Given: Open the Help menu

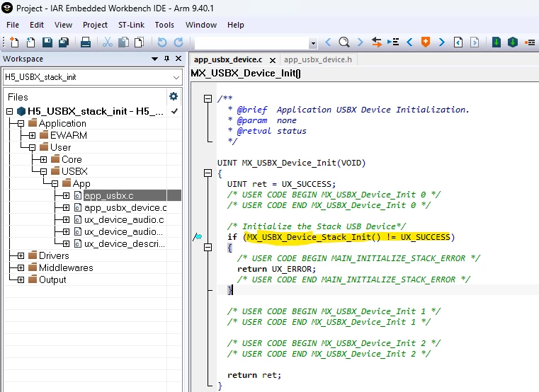Looking at the screenshot, I should click(235, 25).
